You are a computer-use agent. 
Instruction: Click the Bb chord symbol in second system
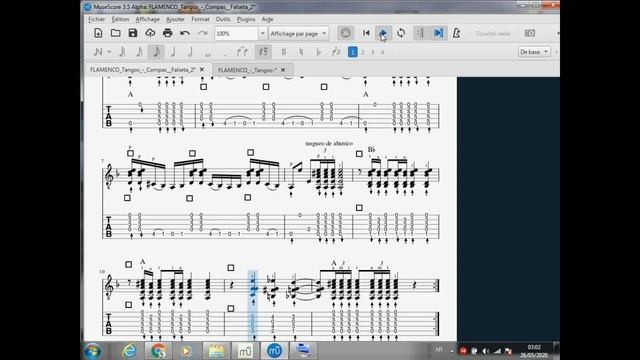[371, 149]
